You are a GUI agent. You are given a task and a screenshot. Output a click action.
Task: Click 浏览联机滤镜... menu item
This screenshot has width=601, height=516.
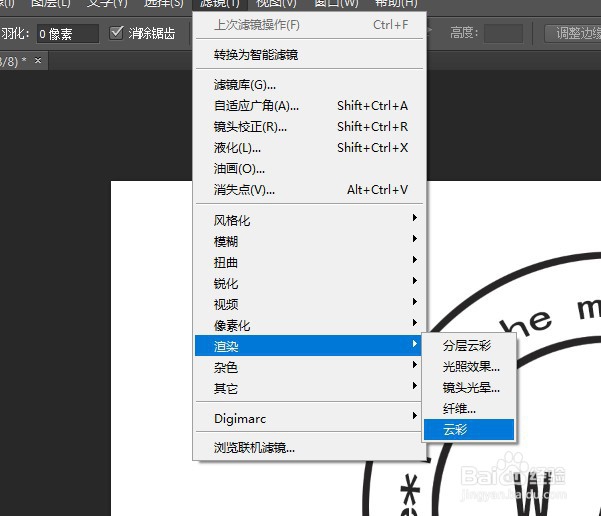click(x=309, y=447)
